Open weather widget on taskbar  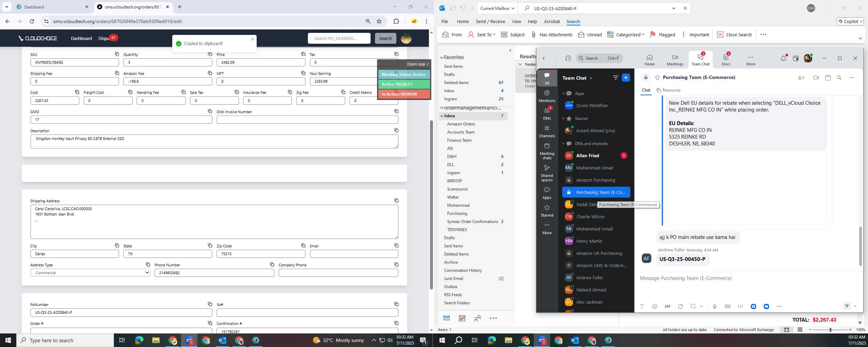(x=338, y=340)
